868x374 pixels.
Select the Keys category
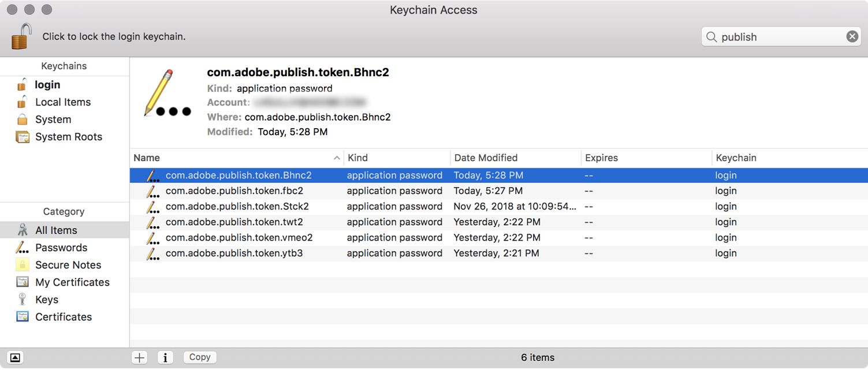(46, 300)
